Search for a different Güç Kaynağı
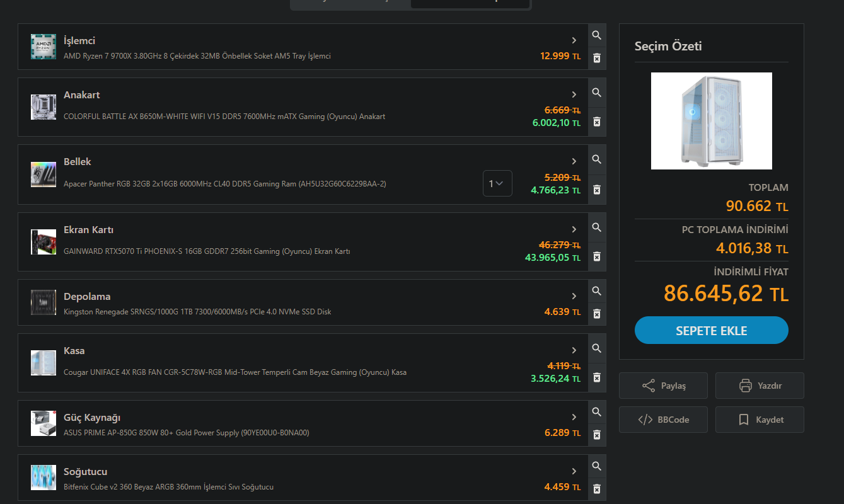The image size is (844, 504). [596, 412]
